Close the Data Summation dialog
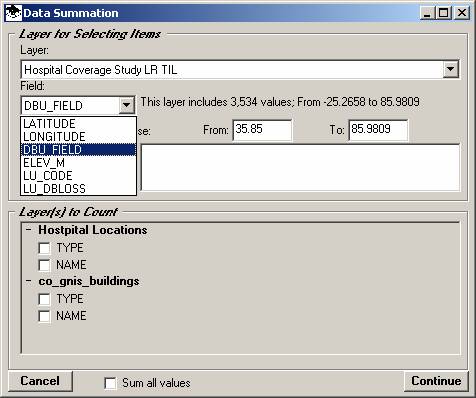Screen dimensions: 476x398 pos(462,13)
